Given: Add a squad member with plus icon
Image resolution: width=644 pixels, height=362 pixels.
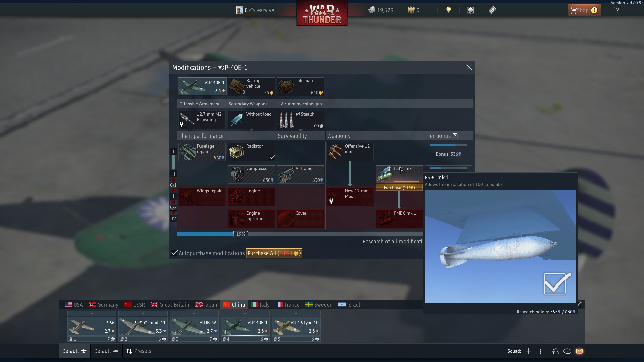Looking at the screenshot, I should click(x=528, y=351).
